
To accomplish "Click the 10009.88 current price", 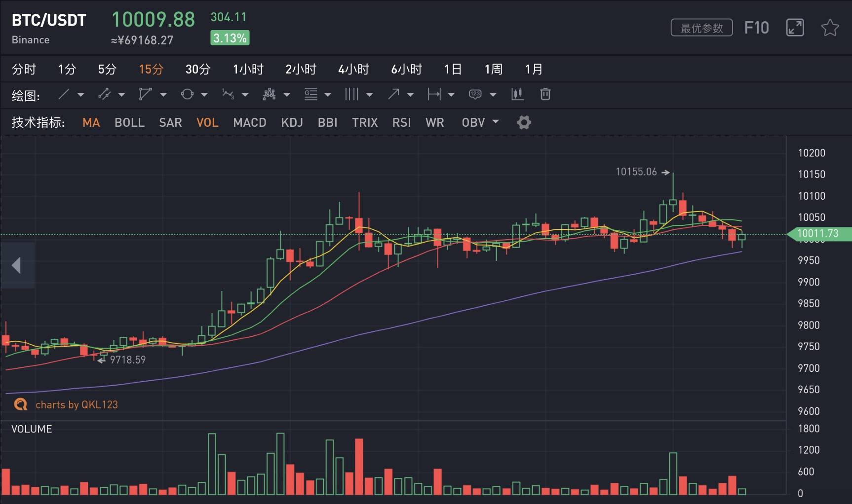I will pyautogui.click(x=153, y=20).
